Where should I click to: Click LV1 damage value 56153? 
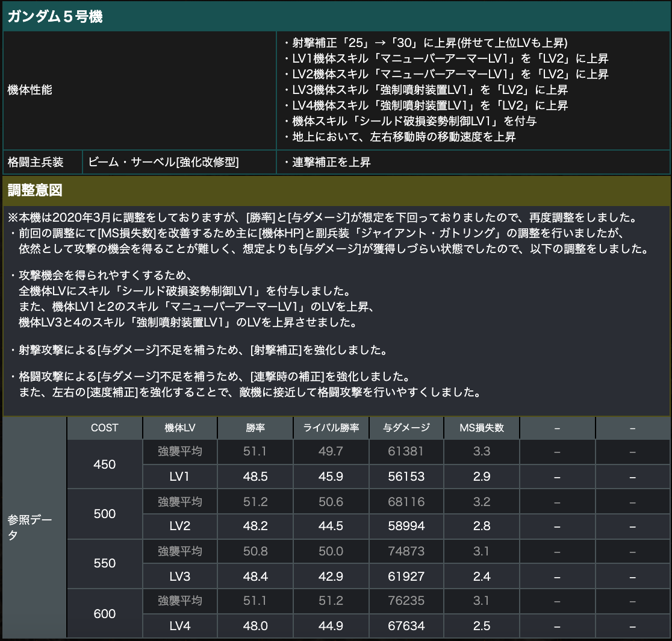[406, 477]
